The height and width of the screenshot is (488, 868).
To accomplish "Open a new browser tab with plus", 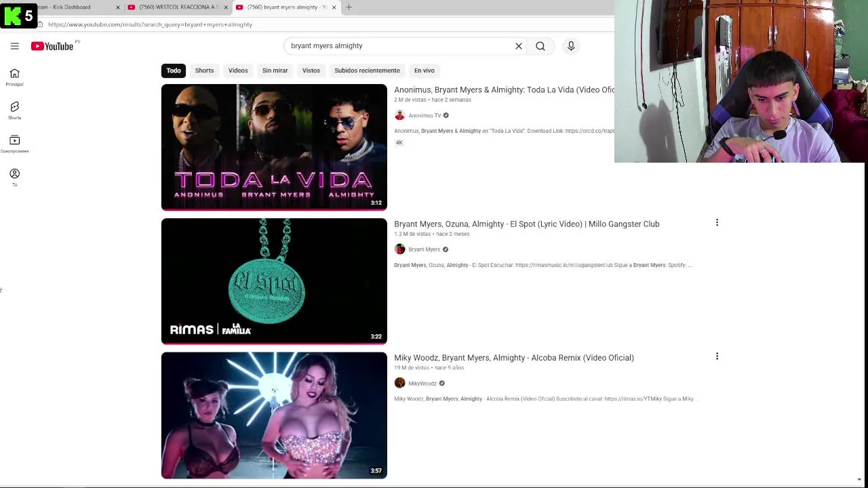I will pos(349,7).
